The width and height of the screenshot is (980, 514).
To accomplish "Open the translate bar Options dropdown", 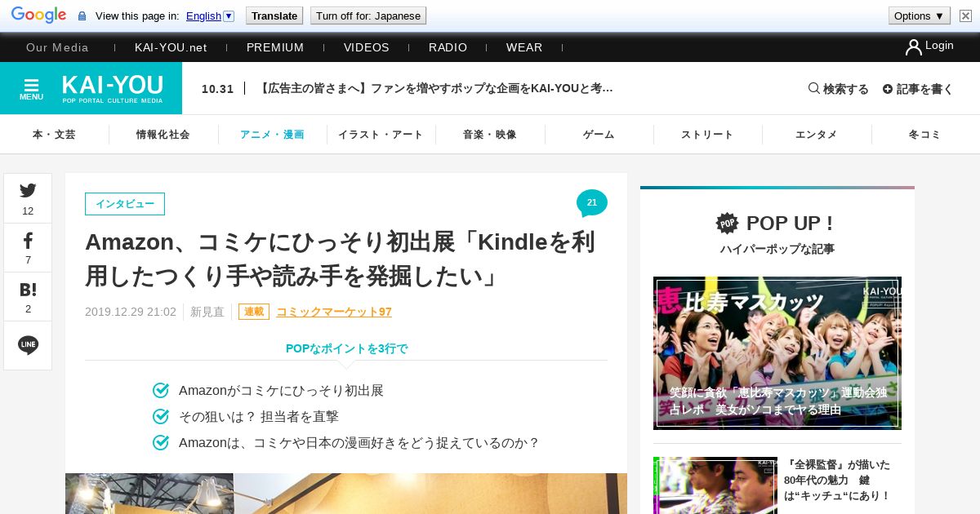I will (x=920, y=16).
